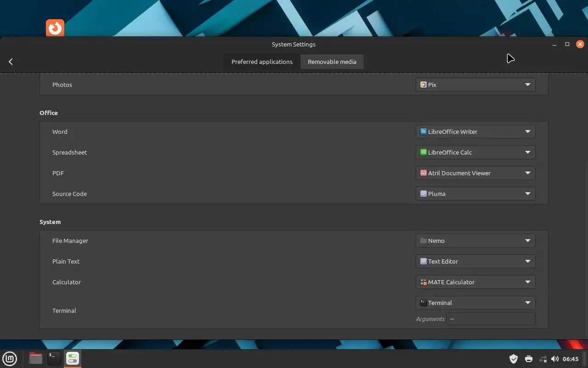Open the Terminal application dropdown
The height and width of the screenshot is (368, 588).
pyautogui.click(x=475, y=303)
